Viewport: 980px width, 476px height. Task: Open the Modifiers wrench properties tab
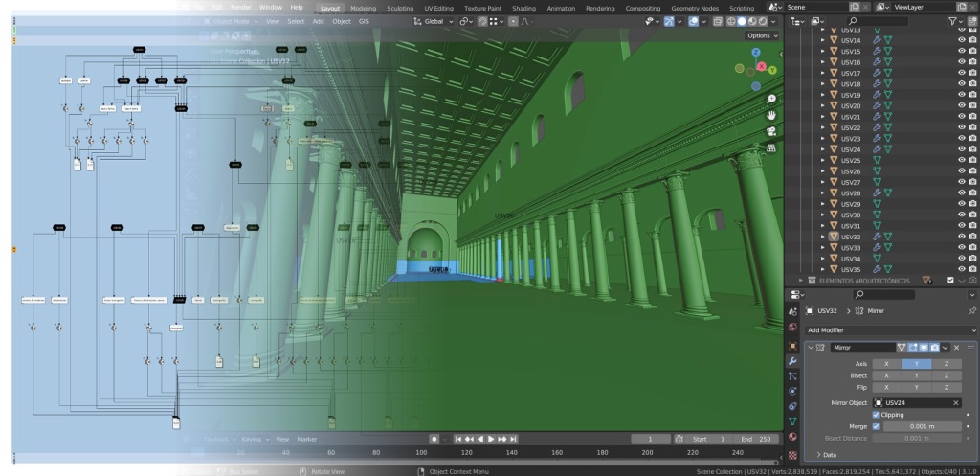792,361
